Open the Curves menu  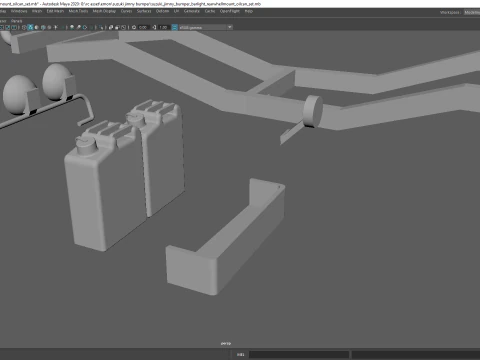126,11
